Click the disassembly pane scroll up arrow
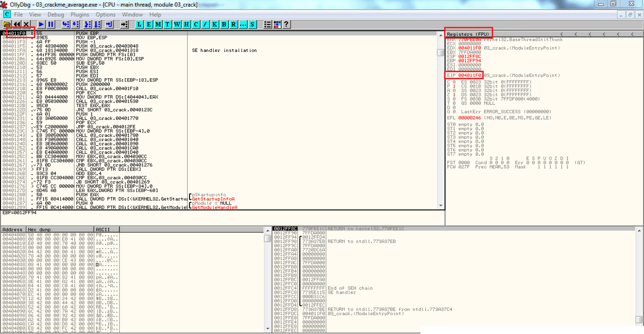Viewport: 644px width, 334px height. click(x=441, y=35)
